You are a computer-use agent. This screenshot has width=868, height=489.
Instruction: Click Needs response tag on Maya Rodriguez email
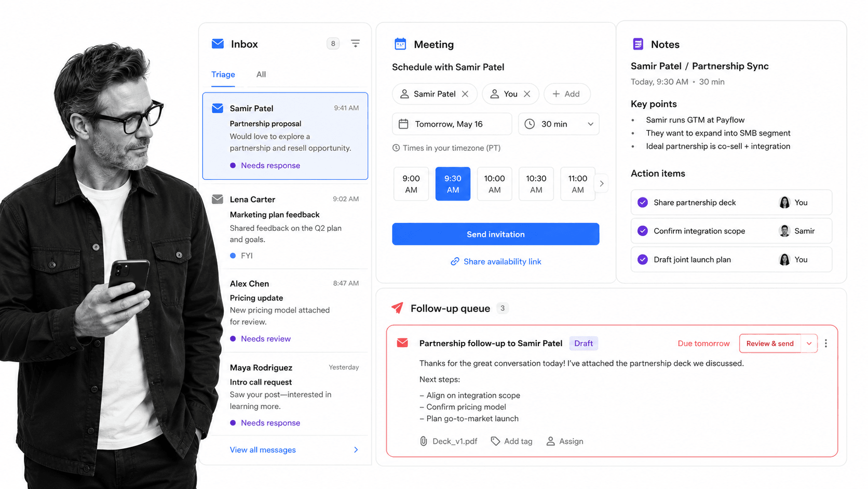[265, 423]
